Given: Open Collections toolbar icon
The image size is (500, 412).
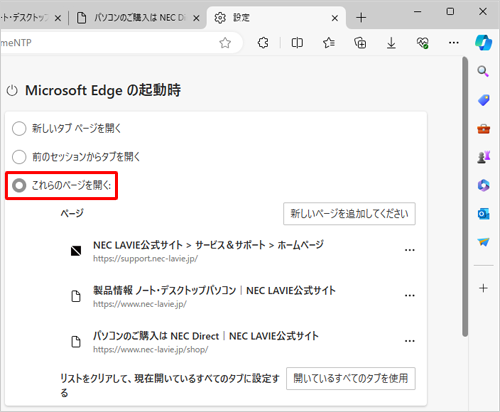Looking at the screenshot, I should [360, 43].
